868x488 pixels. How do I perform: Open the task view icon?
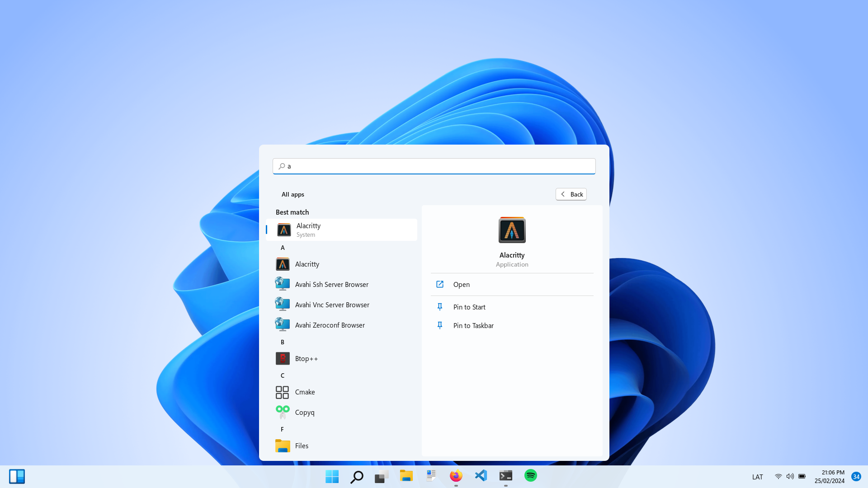click(382, 476)
